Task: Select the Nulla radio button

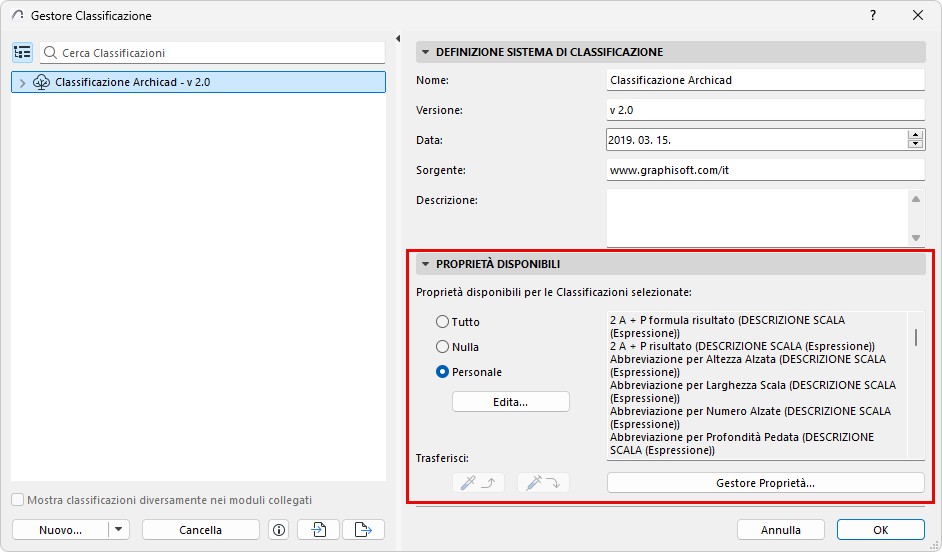Action: click(x=442, y=347)
